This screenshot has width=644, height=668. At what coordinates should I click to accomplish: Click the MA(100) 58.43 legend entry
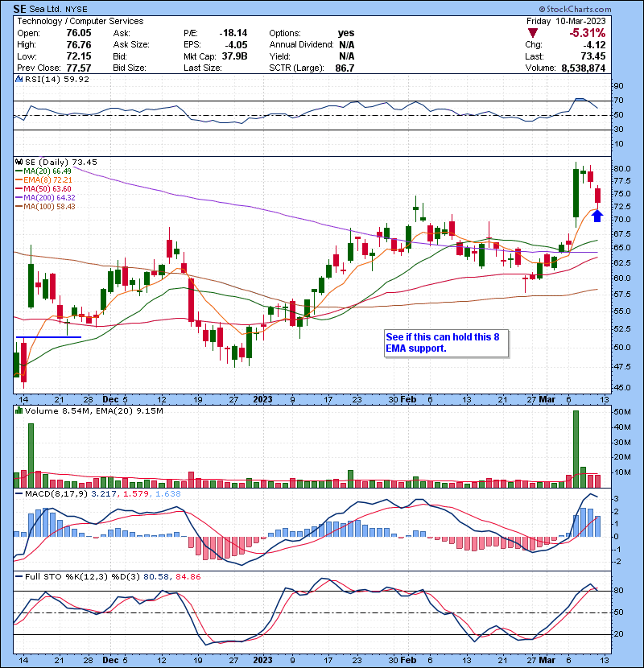pos(45,207)
